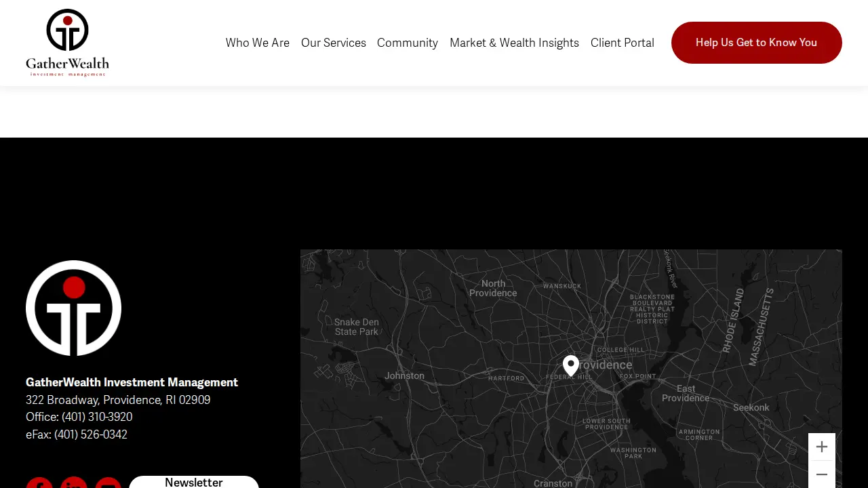Image resolution: width=868 pixels, height=488 pixels.
Task: Click Seekonk label on the map
Action: tap(751, 407)
